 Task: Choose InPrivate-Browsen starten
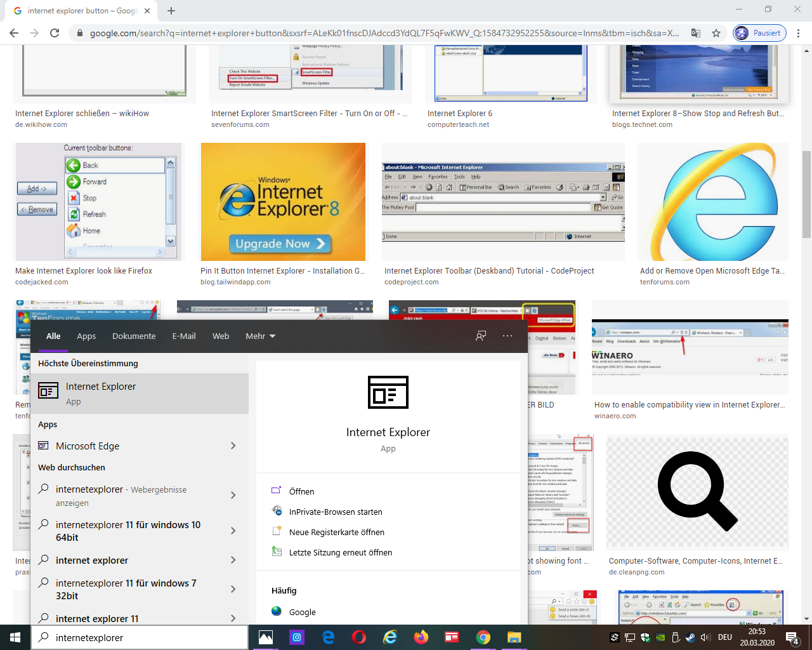[336, 512]
